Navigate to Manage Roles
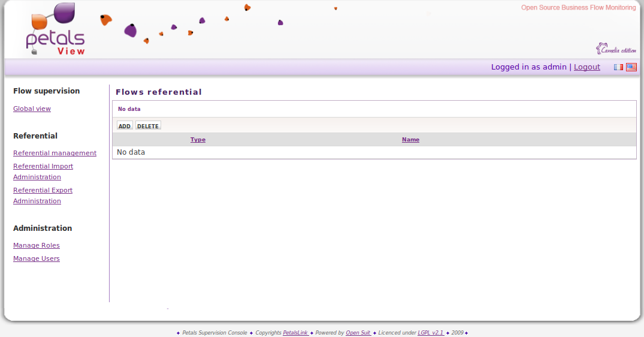Screen dimensions: 644x337 pos(37,245)
